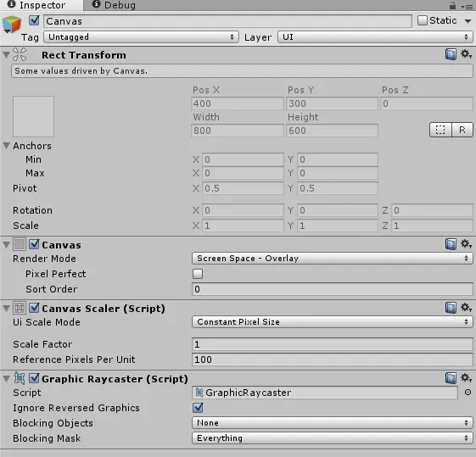Screen dimensions: 476x457
Task: Open Graphic Raycaster gear settings menu
Action: 466,378
